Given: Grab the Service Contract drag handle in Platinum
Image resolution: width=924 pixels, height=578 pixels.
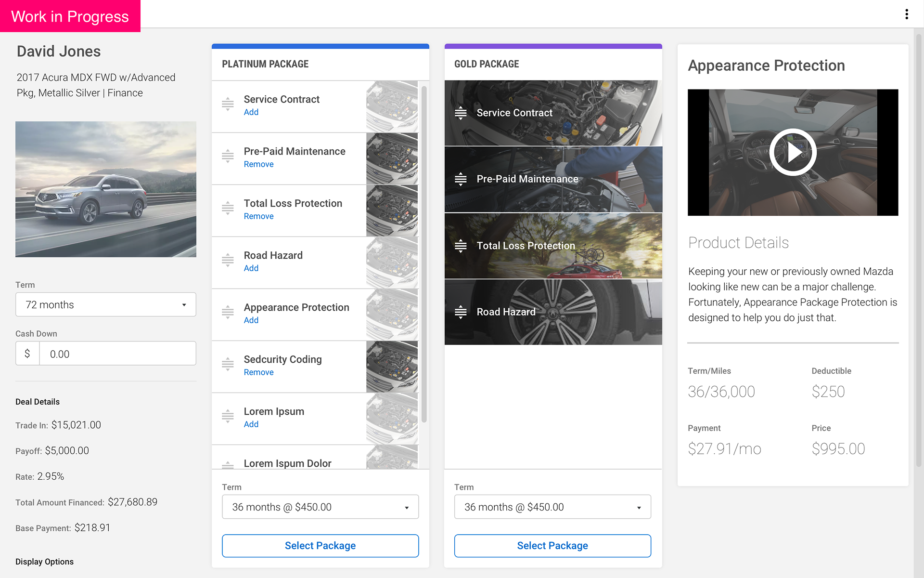Looking at the screenshot, I should pos(228,105).
